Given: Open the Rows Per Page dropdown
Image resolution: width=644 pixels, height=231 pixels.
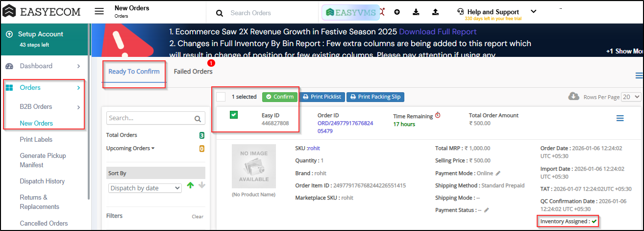Looking at the screenshot, I should pos(631,97).
